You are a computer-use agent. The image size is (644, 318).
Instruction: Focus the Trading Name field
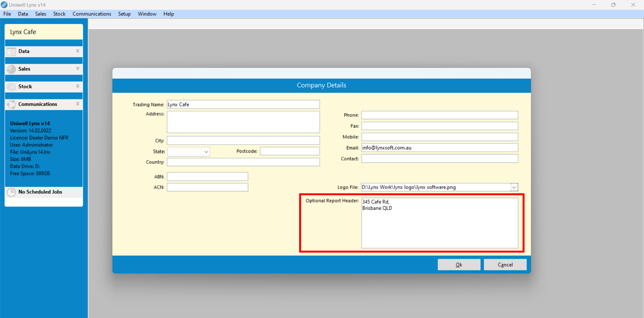point(243,104)
